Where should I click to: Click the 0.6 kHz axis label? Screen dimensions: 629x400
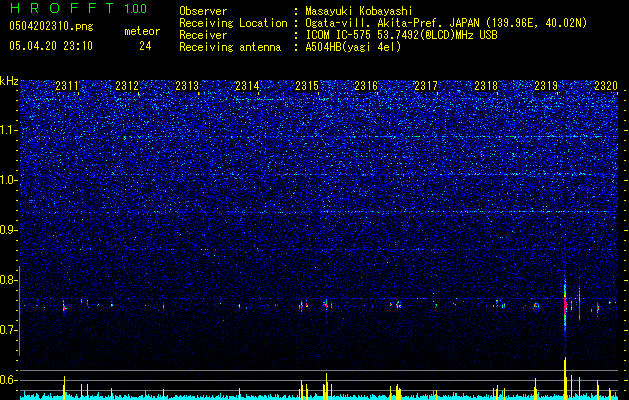(9, 380)
